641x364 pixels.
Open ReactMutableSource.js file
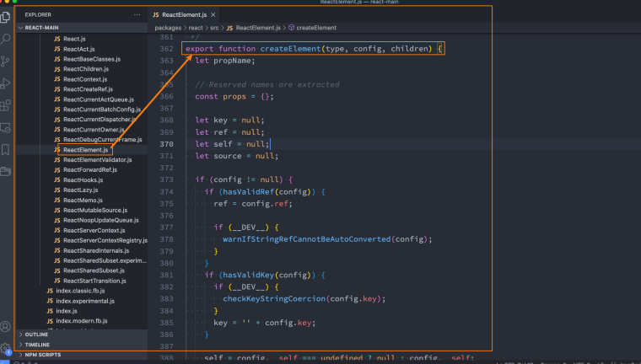[95, 211]
